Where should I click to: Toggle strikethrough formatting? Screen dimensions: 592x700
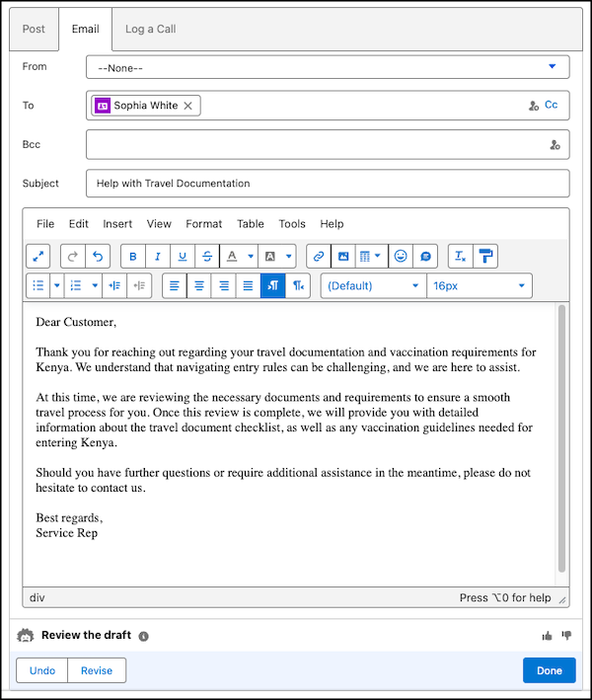[x=207, y=257]
